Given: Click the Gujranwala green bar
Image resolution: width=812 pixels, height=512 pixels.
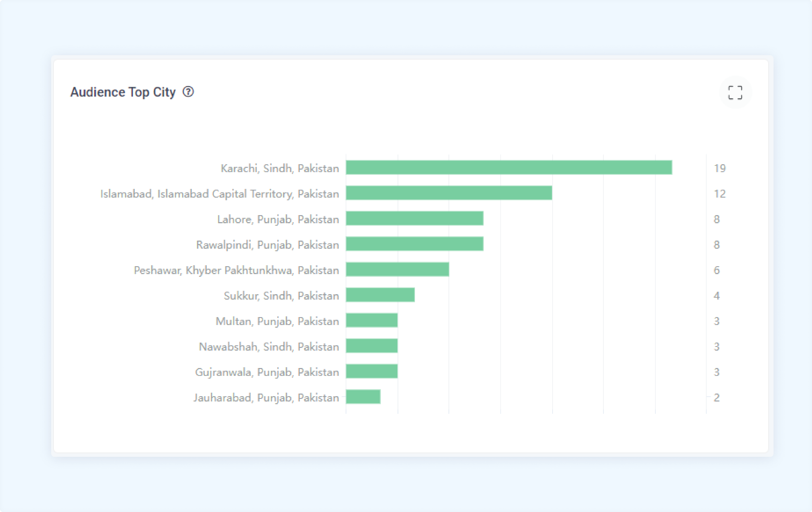Looking at the screenshot, I should pyautogui.click(x=372, y=371).
